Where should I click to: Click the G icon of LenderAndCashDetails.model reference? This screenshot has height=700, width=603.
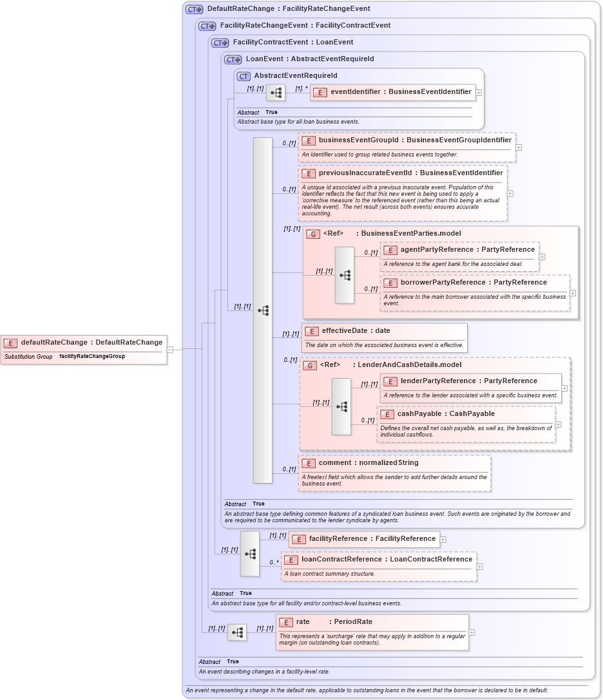[309, 364]
